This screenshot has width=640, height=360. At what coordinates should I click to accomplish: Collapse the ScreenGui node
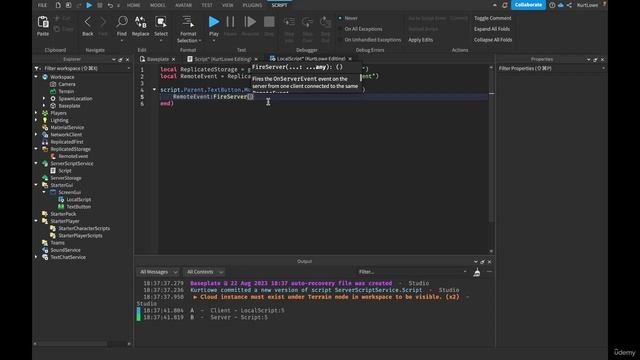coord(44,192)
